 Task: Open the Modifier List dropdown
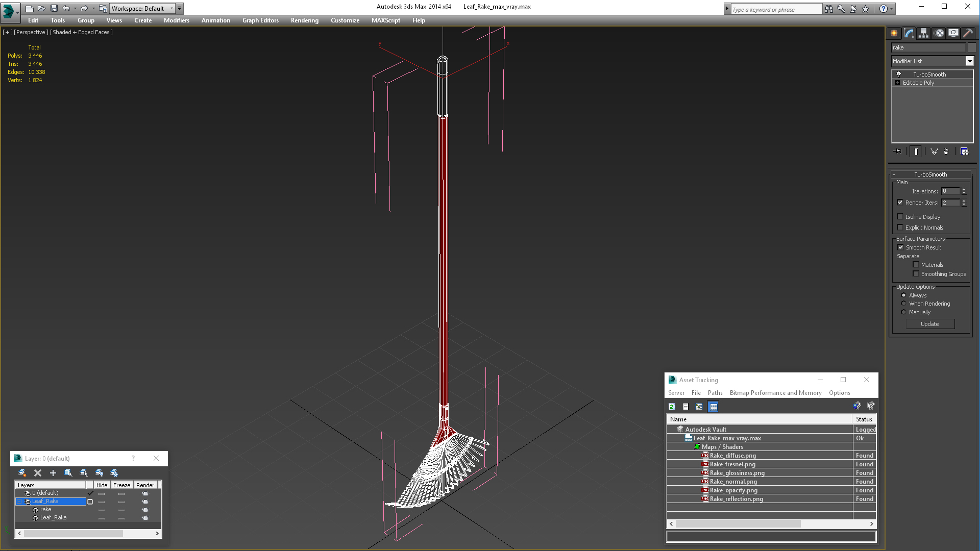coord(969,61)
